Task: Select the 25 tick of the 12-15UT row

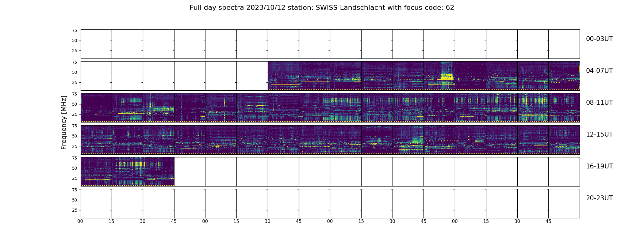Action: (75, 146)
